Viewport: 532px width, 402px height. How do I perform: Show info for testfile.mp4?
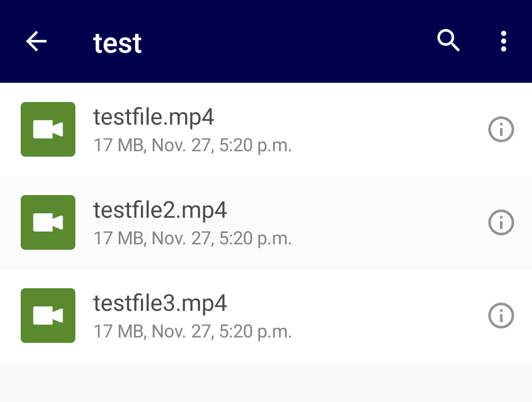point(501,129)
